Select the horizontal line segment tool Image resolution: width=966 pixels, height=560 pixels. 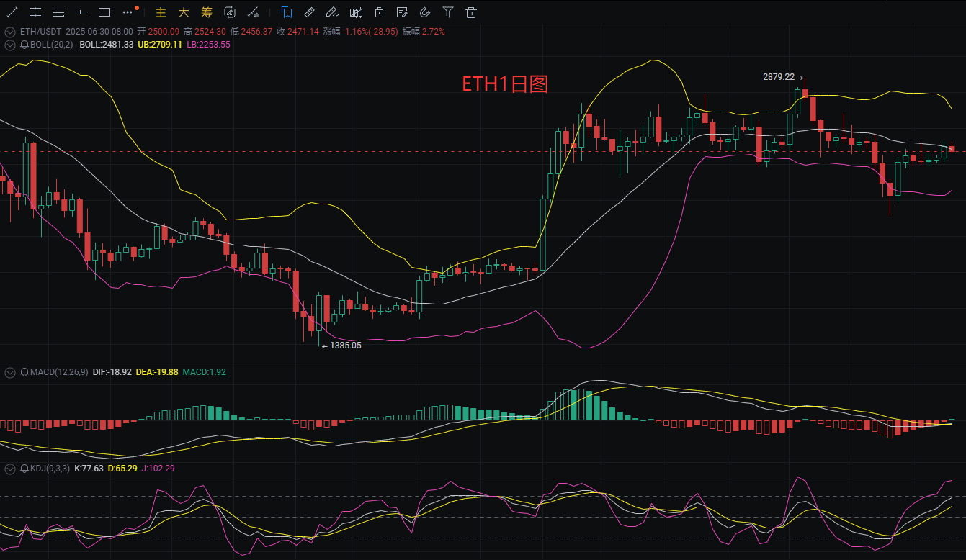coord(81,12)
